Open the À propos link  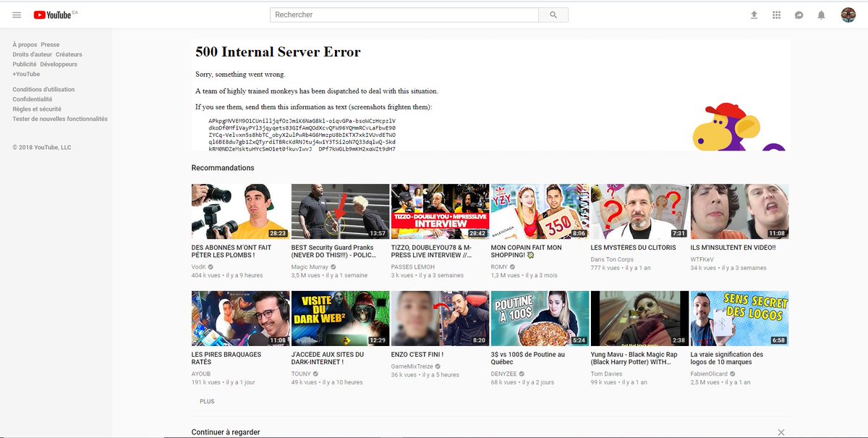tap(25, 45)
